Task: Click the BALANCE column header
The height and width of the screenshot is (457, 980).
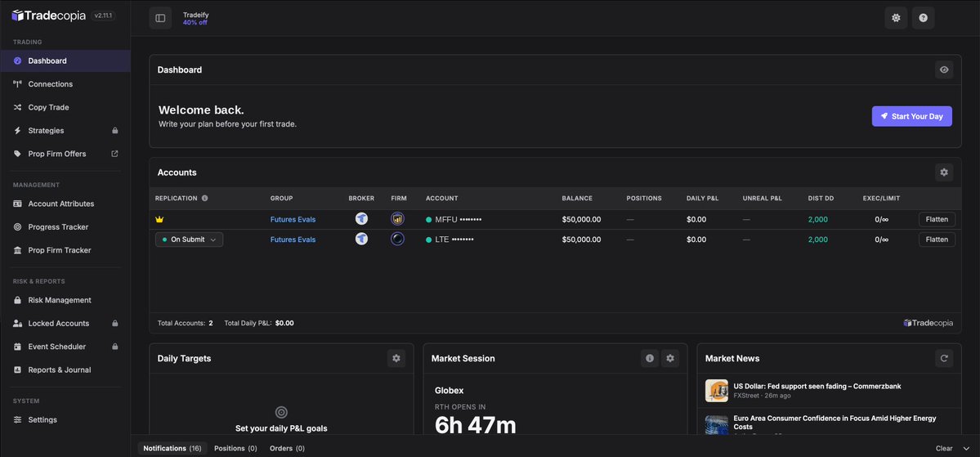Action: click(x=577, y=198)
